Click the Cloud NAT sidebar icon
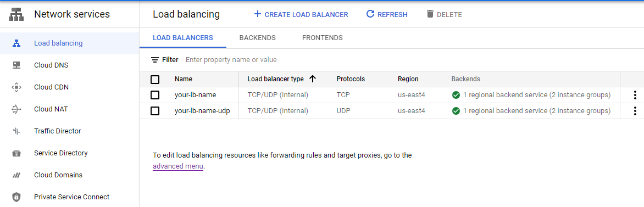644x207 pixels. pyautogui.click(x=16, y=109)
